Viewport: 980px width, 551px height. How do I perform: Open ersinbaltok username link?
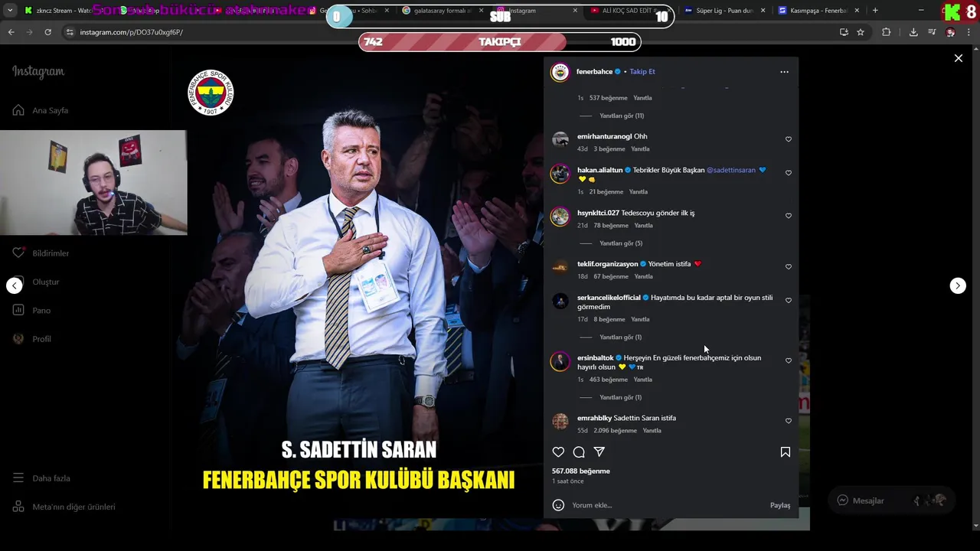[x=595, y=358]
